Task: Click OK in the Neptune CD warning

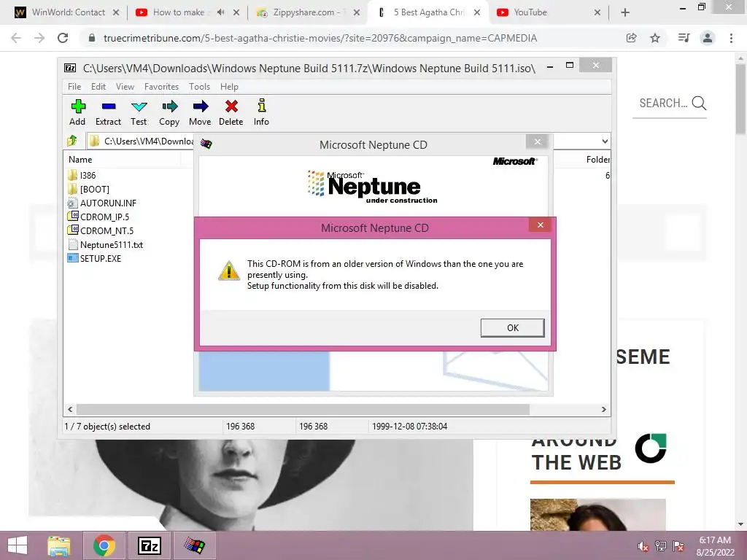Action: (x=513, y=327)
